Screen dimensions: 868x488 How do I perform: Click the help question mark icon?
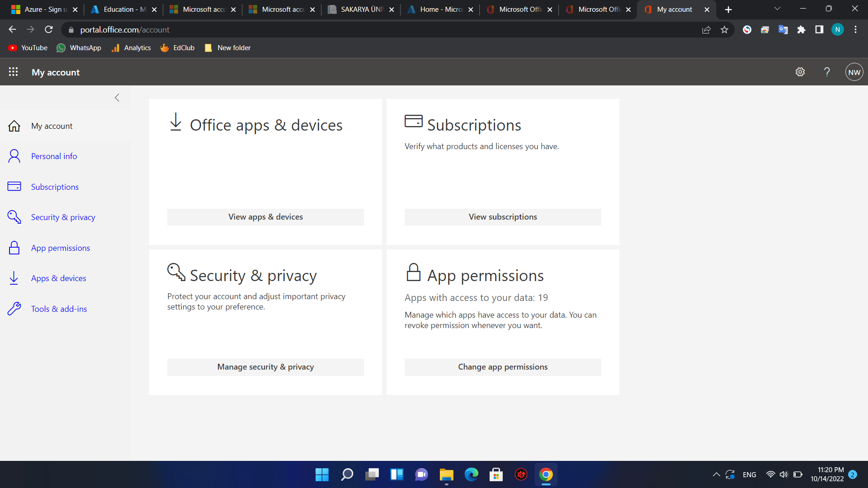pyautogui.click(x=827, y=72)
